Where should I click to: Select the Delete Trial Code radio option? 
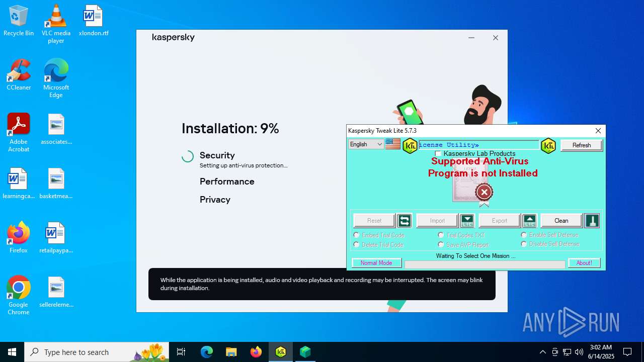tap(357, 244)
